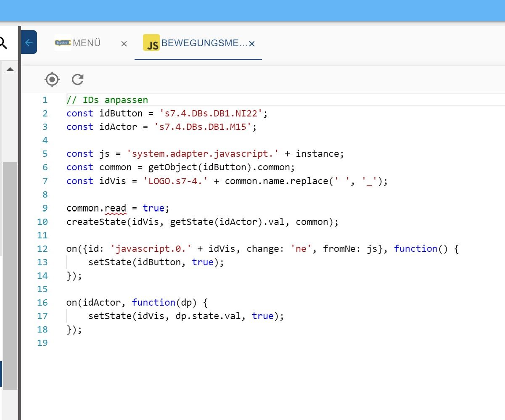Screen dimensions: 505x420
Task: Click 'fromNe: js' on line 12
Action: pyautogui.click(x=351, y=248)
